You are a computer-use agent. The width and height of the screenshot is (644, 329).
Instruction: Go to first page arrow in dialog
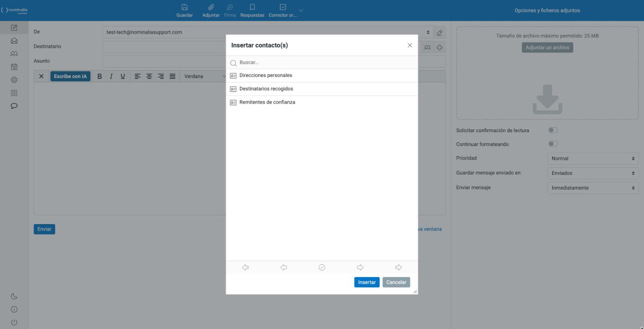tap(245, 267)
